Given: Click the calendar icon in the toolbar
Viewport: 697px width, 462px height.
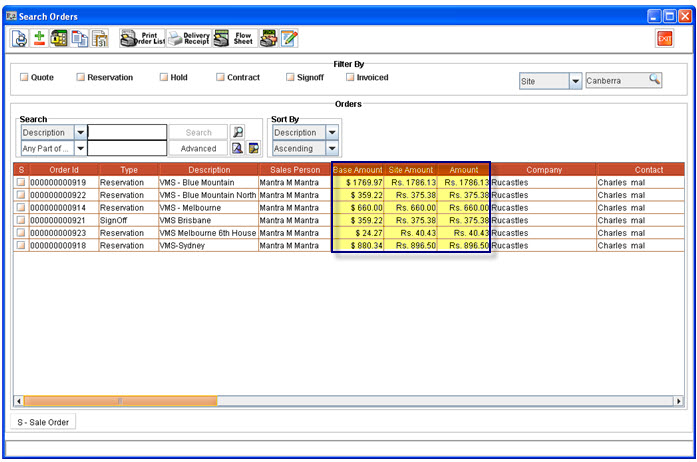Looking at the screenshot, I should click(99, 38).
